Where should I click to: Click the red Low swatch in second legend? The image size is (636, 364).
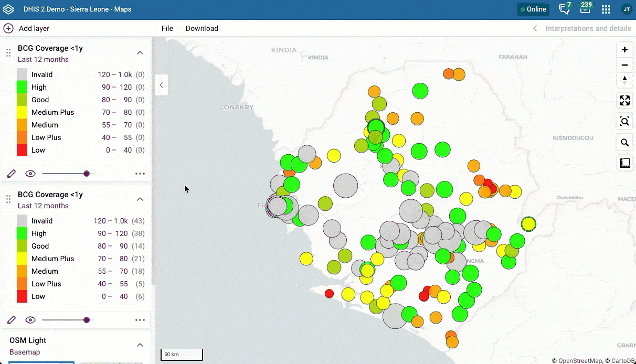pyautogui.click(x=22, y=296)
